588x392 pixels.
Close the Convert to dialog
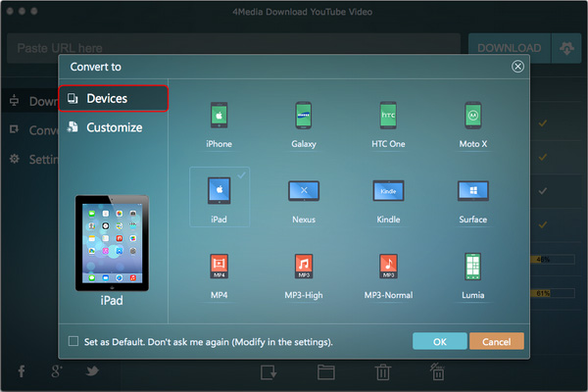[x=517, y=67]
